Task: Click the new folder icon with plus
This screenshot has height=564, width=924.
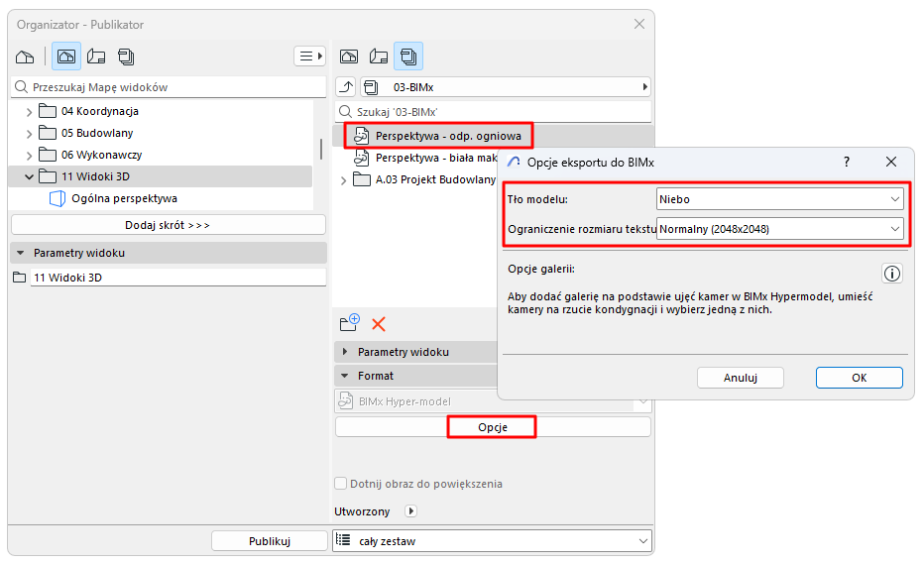Action: [349, 322]
